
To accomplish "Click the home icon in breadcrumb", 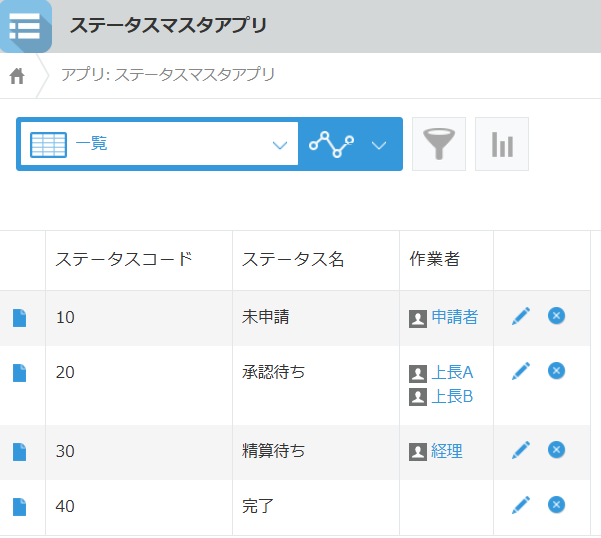I will click(17, 76).
